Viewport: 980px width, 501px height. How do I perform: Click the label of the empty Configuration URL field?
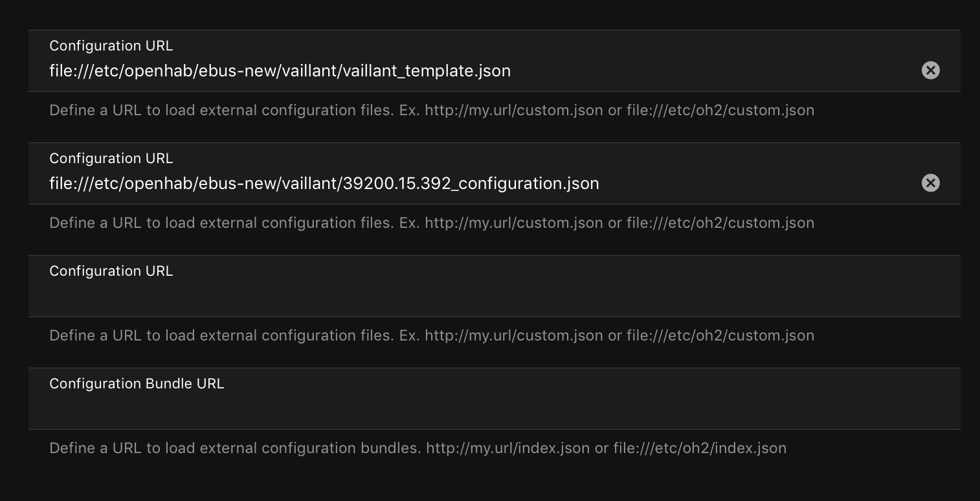tap(111, 271)
